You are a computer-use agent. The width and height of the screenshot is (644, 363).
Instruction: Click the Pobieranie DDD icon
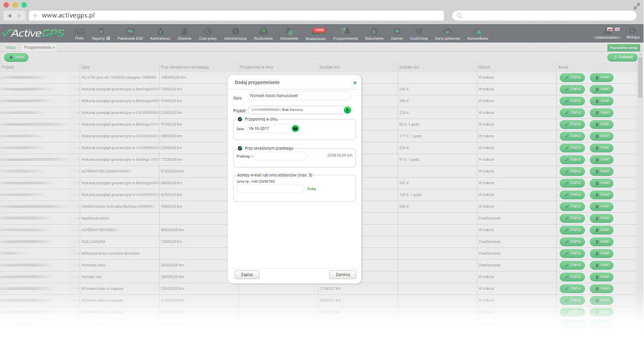pyautogui.click(x=130, y=32)
